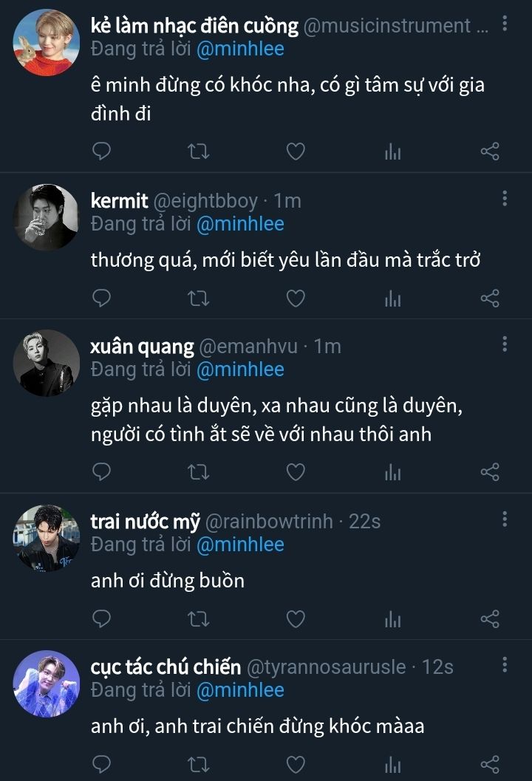532x781 pixels.
Task: Like kermit's reply about first love
Action: tap(296, 298)
